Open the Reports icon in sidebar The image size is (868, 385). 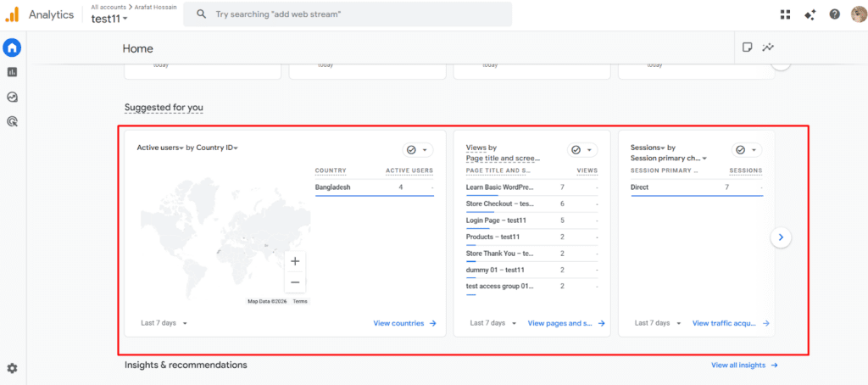click(x=12, y=72)
